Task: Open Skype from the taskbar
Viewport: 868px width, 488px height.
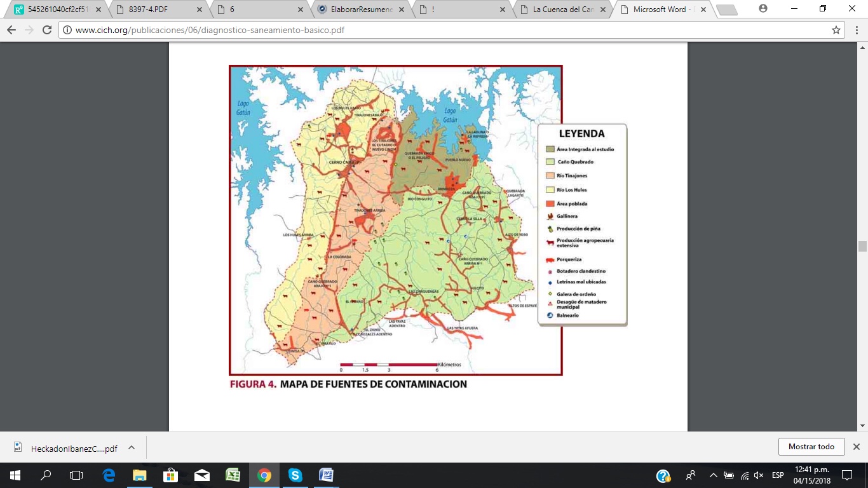Action: pos(295,475)
